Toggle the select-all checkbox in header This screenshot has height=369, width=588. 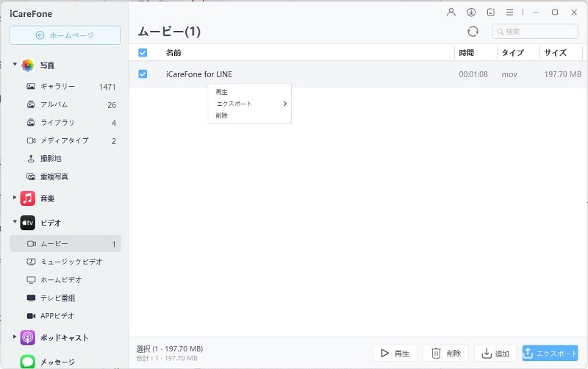click(143, 52)
